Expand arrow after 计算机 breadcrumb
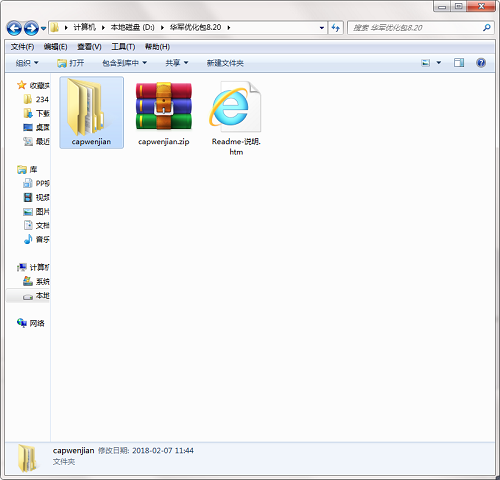This screenshot has height=480, width=500. click(103, 28)
